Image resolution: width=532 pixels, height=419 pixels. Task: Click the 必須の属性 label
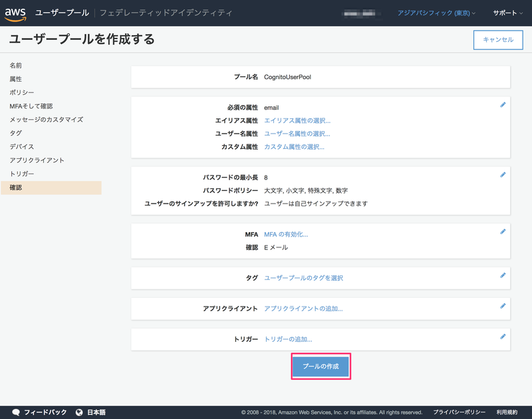[x=243, y=108]
